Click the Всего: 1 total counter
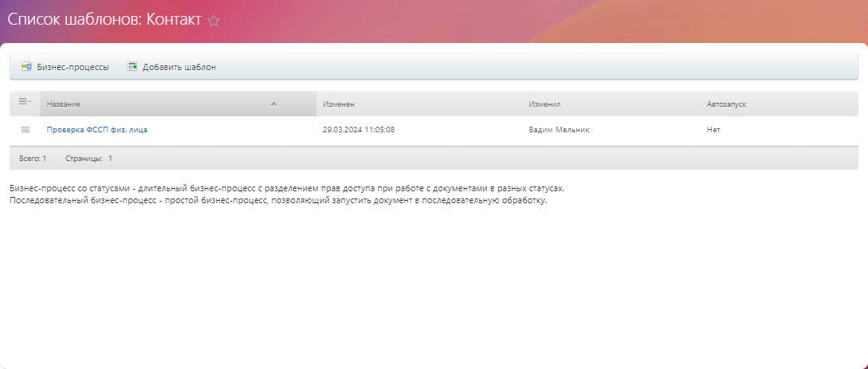Image resolution: width=868 pixels, height=369 pixels. point(33,159)
